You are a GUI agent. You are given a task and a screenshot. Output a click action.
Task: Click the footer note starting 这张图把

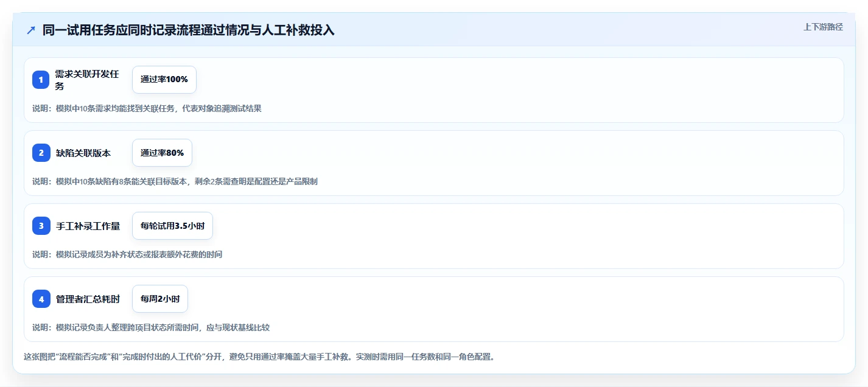pos(259,357)
